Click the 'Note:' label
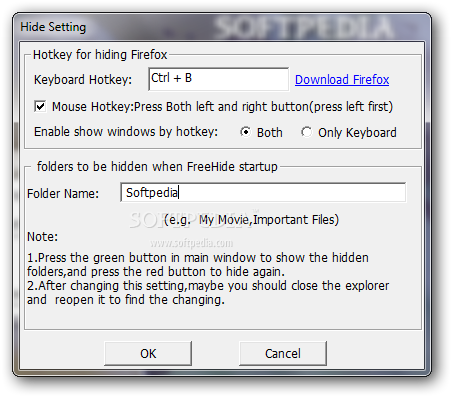Viewport: 452px width, 397px height. 42,237
